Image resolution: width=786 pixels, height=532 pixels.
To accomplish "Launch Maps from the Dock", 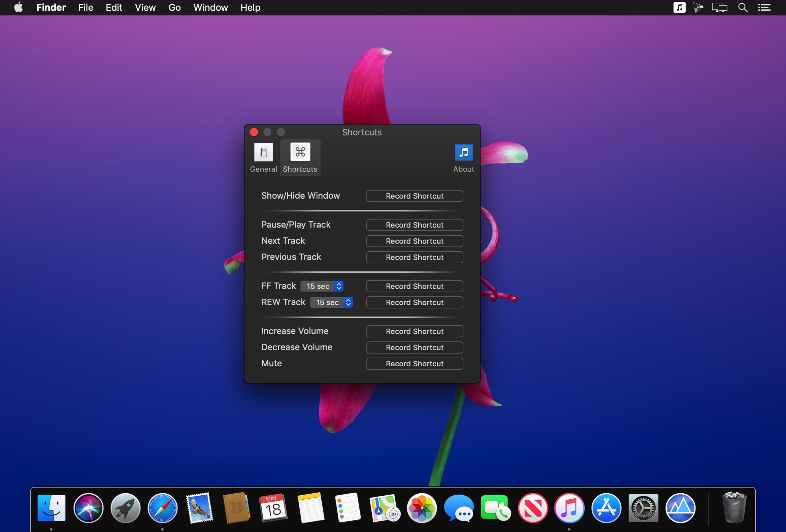I will pyautogui.click(x=385, y=508).
